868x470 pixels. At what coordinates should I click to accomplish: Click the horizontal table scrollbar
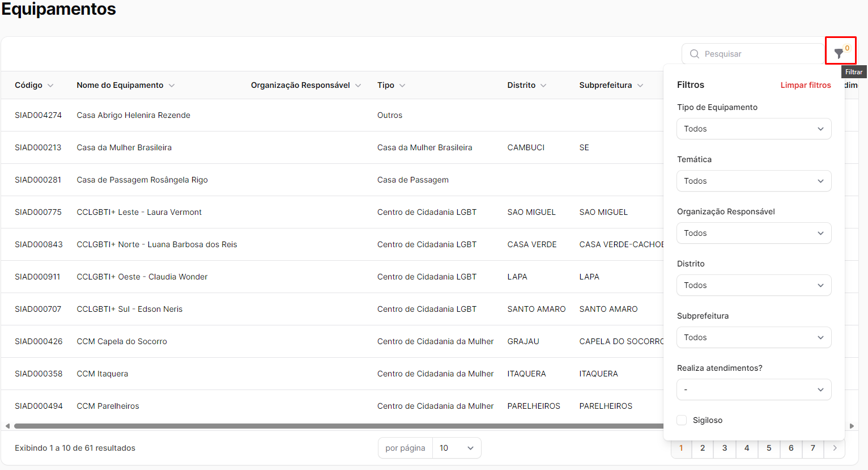[x=340, y=426]
